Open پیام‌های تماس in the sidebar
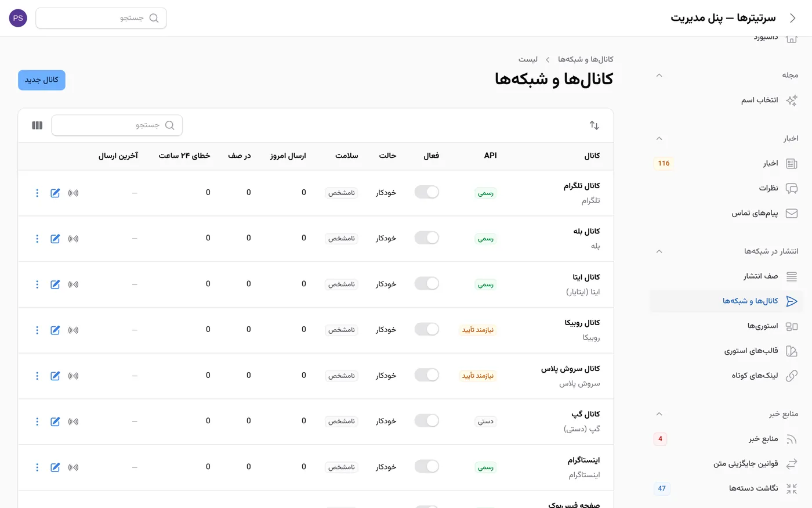This screenshot has height=508, width=812. (726, 213)
